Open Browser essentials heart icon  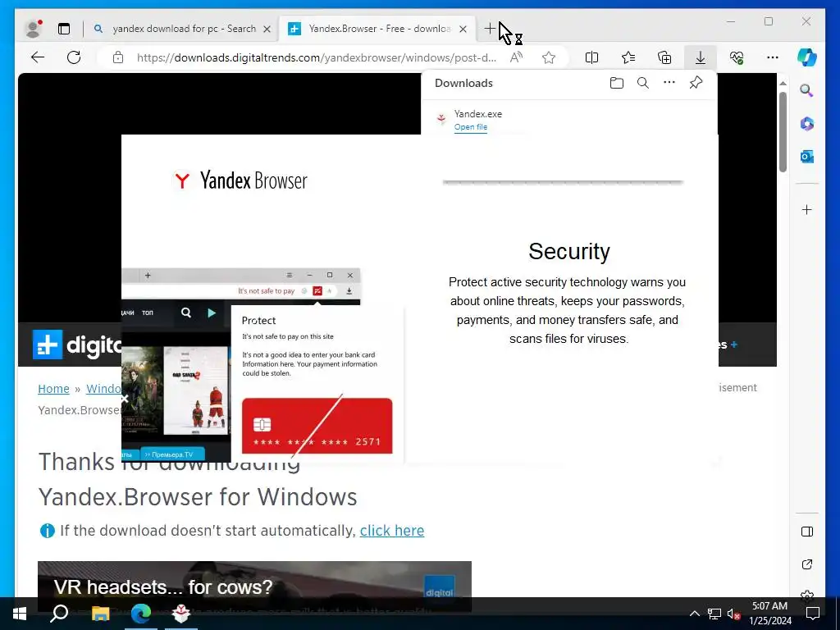tap(737, 57)
